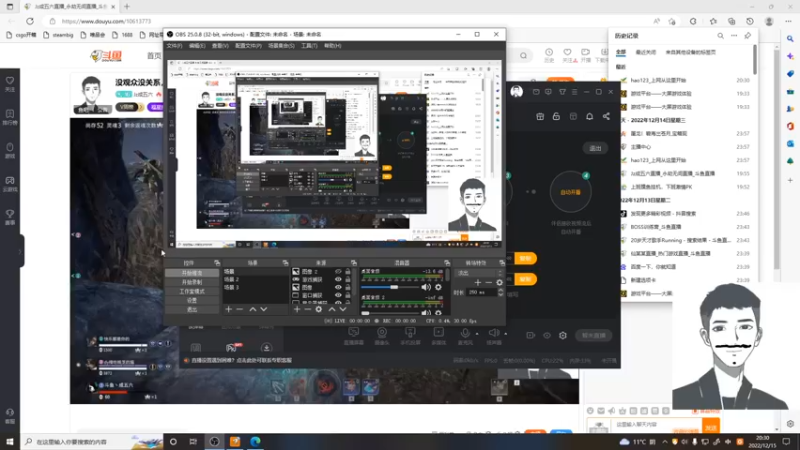800x450 pixels.
Task: Open the Office icon in the Edge sidebar
Action: 790,126
